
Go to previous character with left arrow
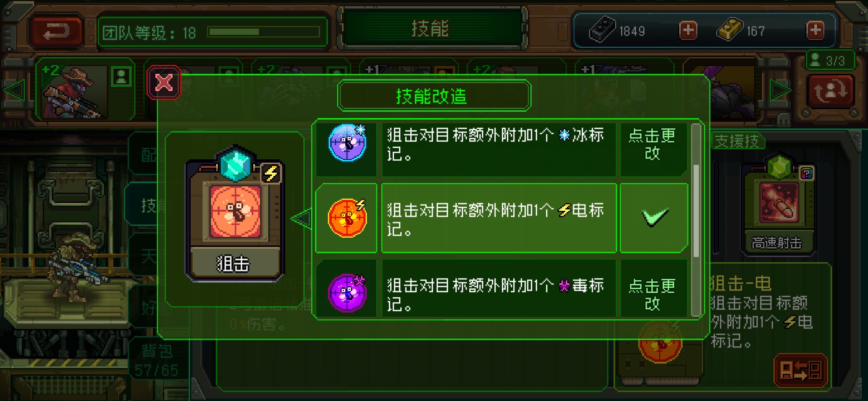click(14, 90)
